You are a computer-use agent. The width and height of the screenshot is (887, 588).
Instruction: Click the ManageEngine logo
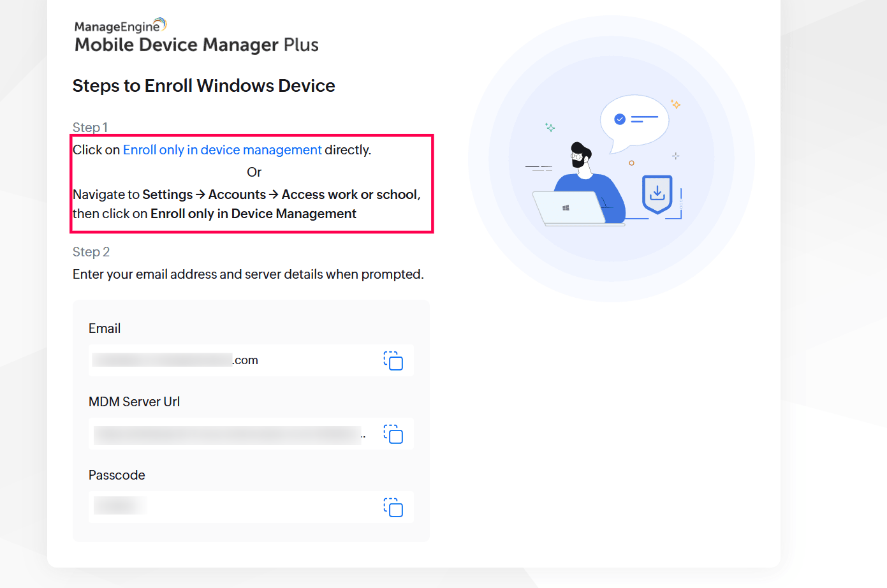pos(121,26)
